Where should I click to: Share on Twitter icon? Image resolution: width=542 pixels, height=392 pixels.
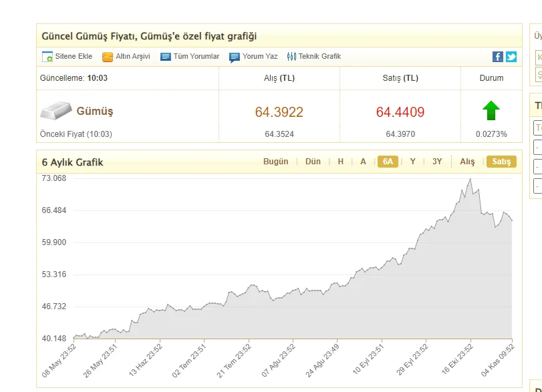pos(511,57)
